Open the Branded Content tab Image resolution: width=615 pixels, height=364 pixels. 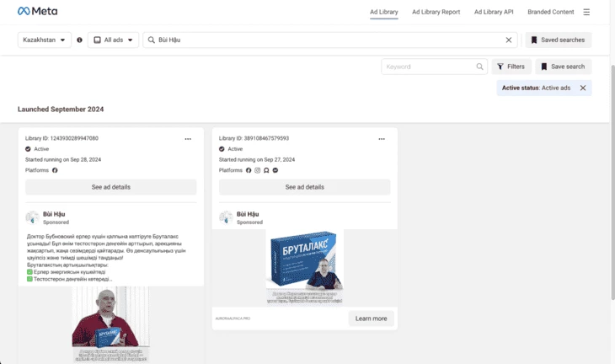(551, 12)
